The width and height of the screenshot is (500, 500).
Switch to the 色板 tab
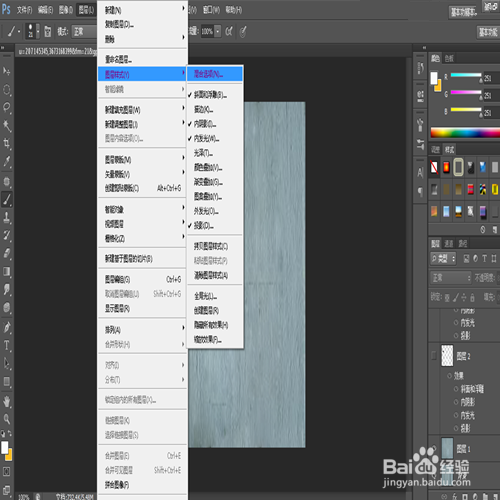click(x=449, y=59)
